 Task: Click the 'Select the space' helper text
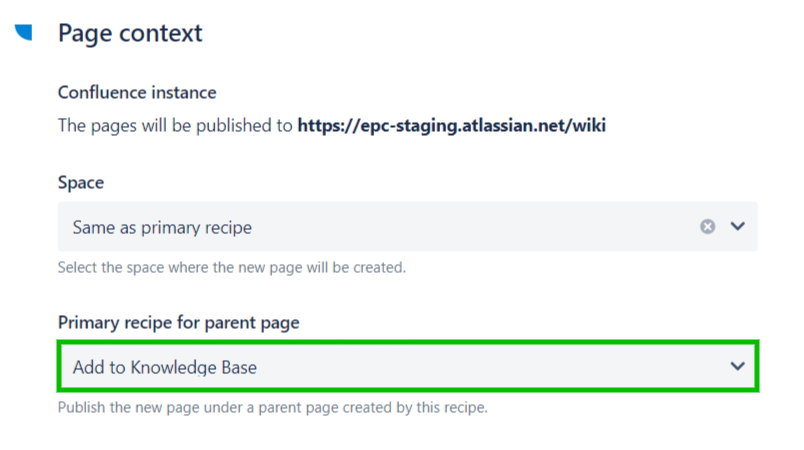tap(232, 268)
